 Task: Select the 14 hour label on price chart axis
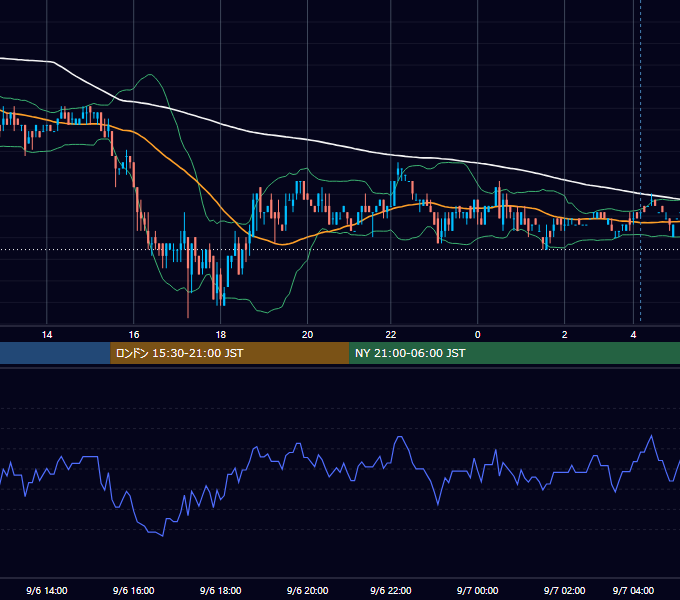[47, 335]
